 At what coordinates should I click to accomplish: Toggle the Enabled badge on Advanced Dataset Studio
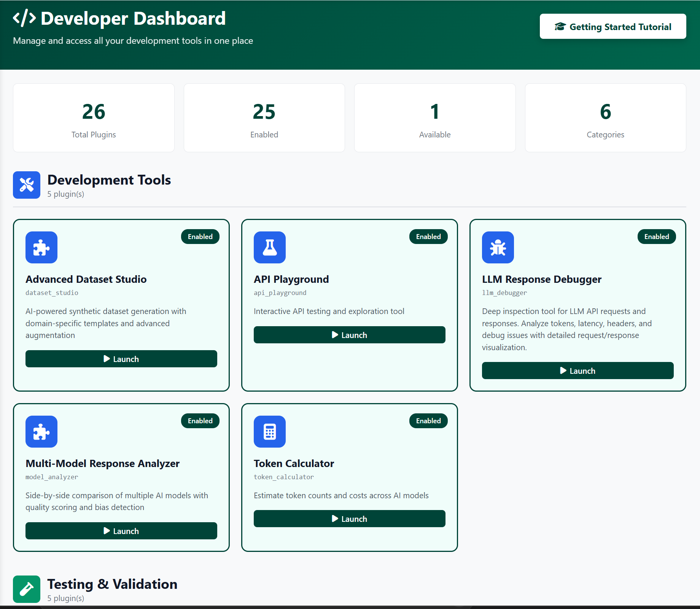[x=200, y=236]
